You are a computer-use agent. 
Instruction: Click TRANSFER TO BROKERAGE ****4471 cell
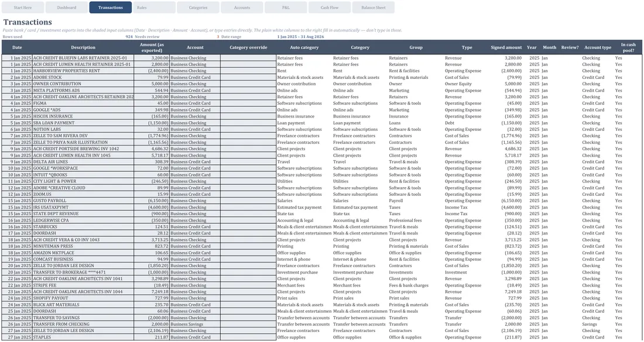(83, 272)
